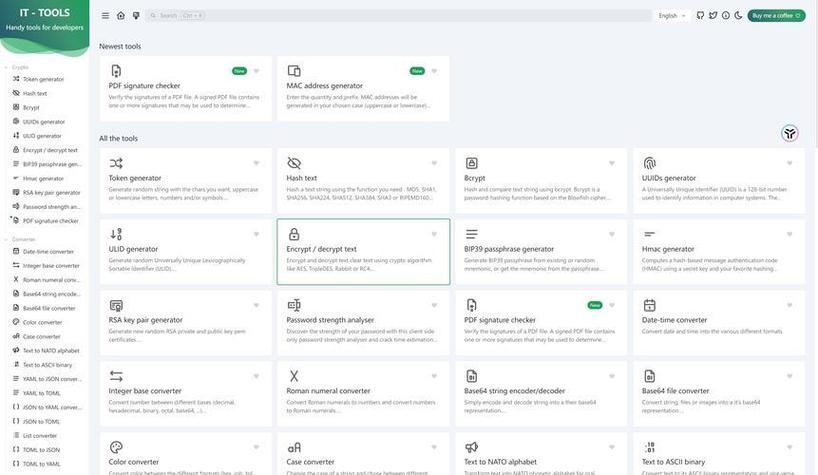The image size is (818, 475).
Task: Collapse the Crypto section in sidebar
Action: pyautogui.click(x=17, y=67)
